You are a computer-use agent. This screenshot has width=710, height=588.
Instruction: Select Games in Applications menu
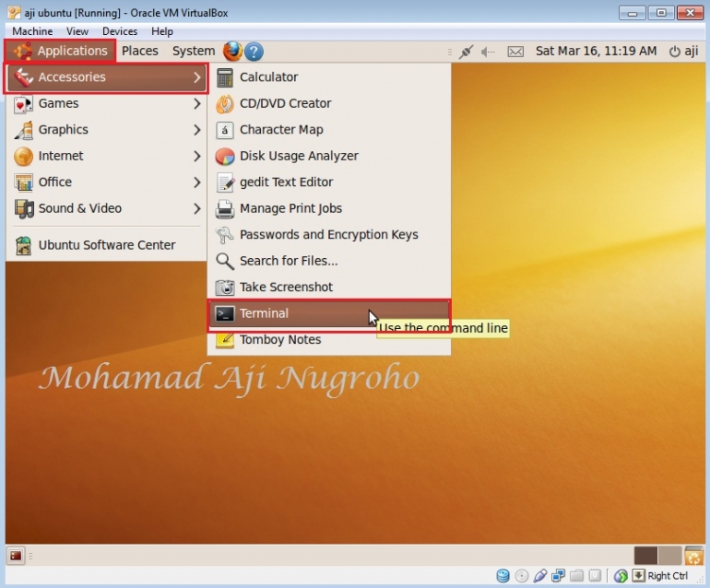[x=106, y=103]
